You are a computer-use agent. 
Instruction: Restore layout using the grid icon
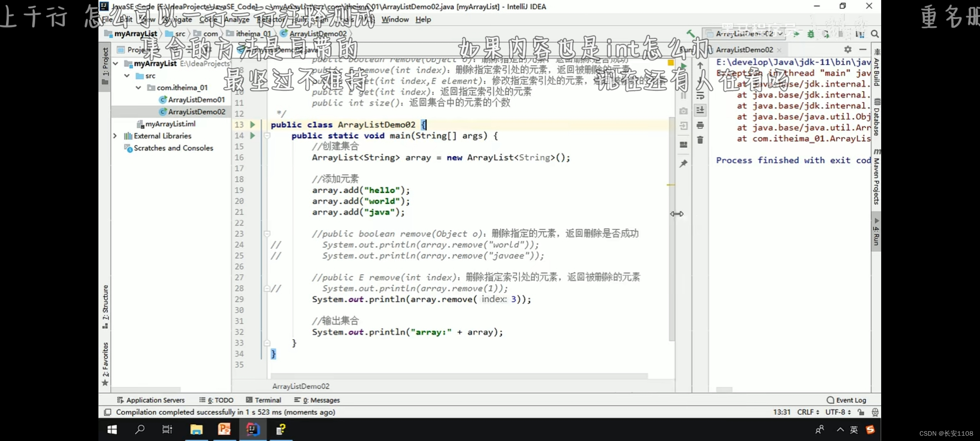point(684,145)
